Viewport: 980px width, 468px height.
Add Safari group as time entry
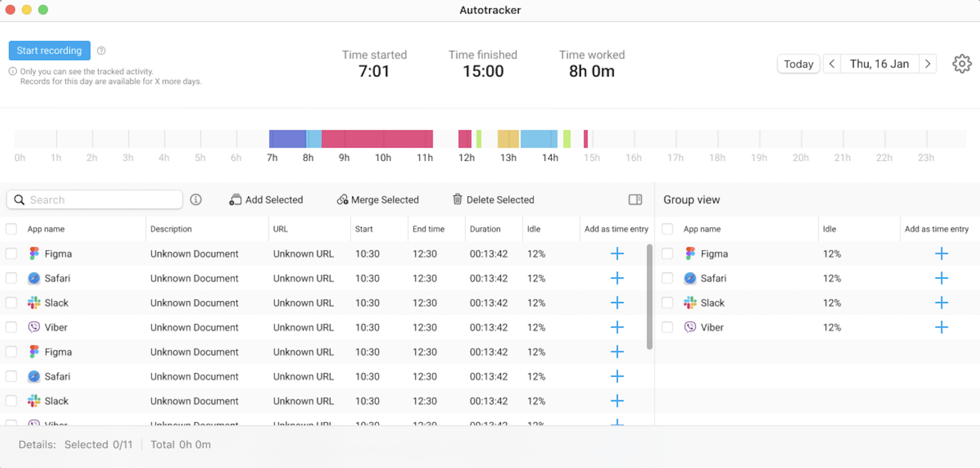coord(941,278)
